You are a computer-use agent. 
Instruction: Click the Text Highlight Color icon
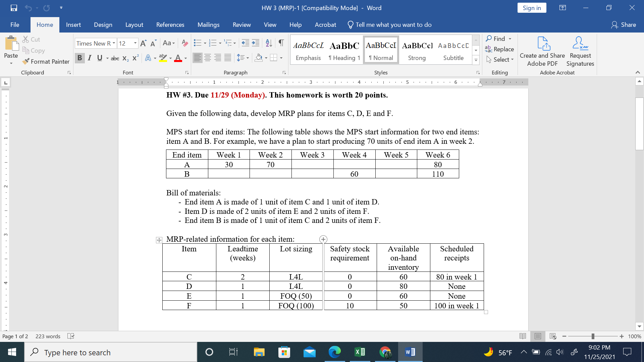163,58
